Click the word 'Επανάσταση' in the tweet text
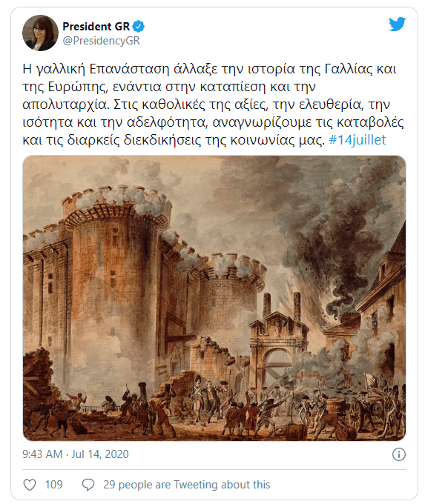The image size is (425, 504). coord(129,69)
